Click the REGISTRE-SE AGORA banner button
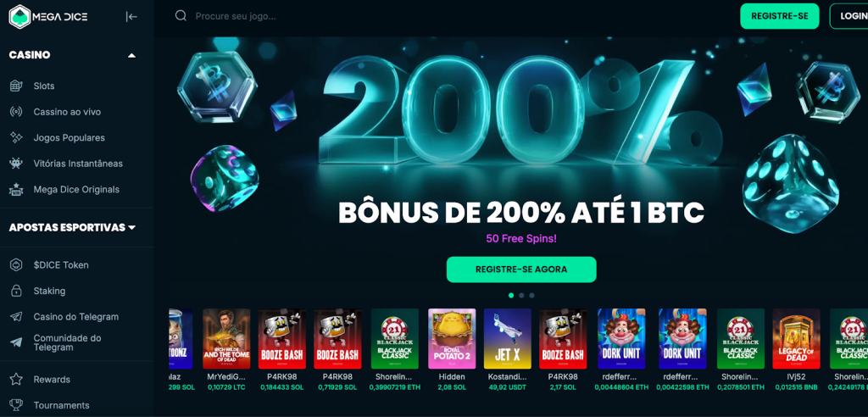 click(x=521, y=270)
